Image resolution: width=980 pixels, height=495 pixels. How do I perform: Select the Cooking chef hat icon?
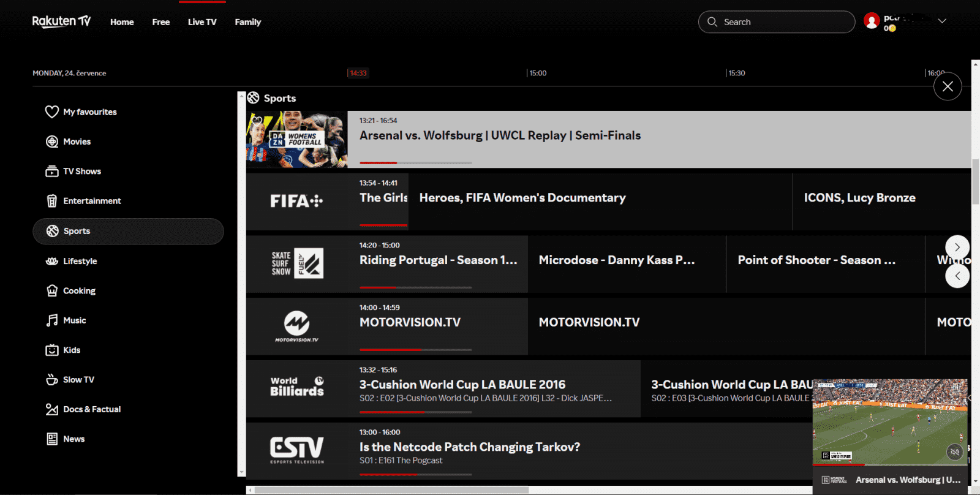pos(52,290)
